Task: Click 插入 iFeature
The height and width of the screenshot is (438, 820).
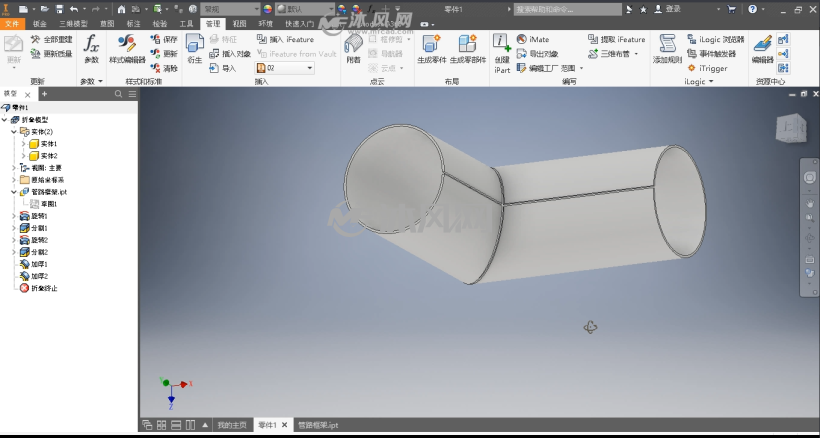Action: pos(286,39)
